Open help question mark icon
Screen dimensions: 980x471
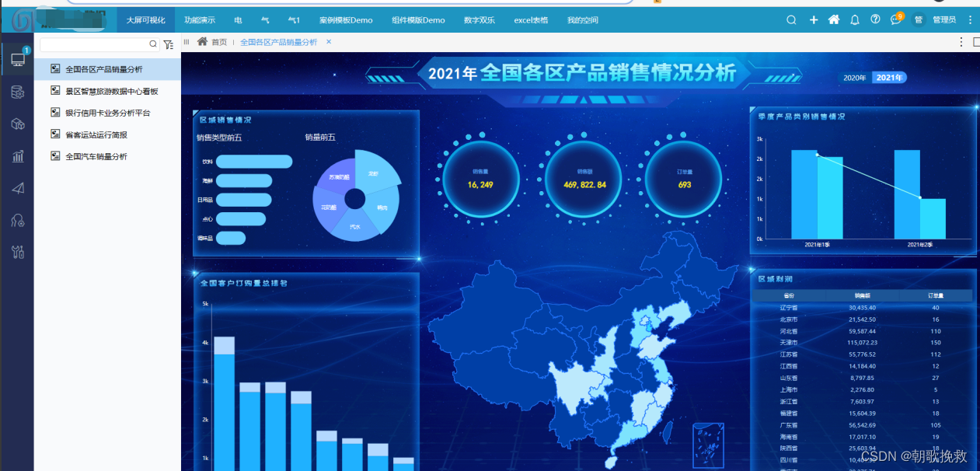875,19
